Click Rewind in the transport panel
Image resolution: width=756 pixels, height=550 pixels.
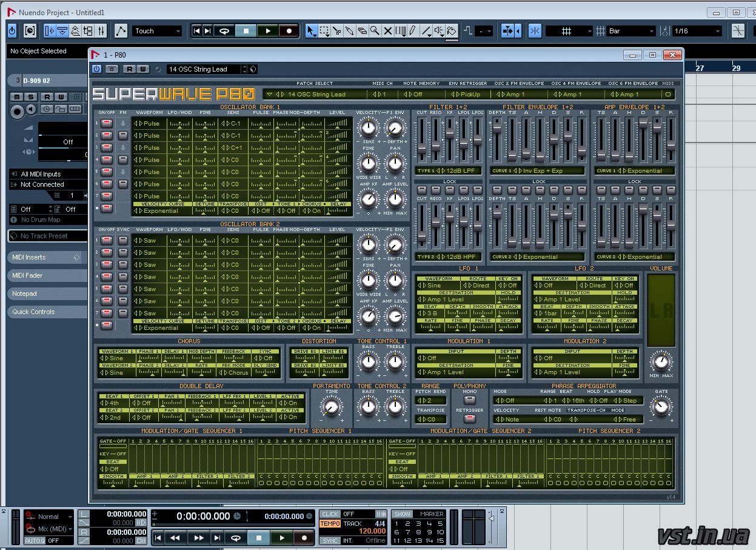[175, 537]
